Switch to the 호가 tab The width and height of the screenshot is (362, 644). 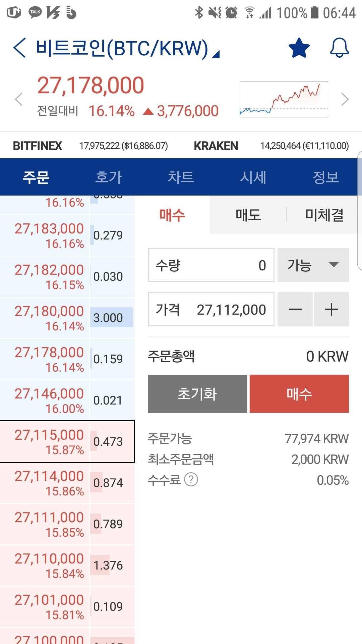pyautogui.click(x=108, y=177)
